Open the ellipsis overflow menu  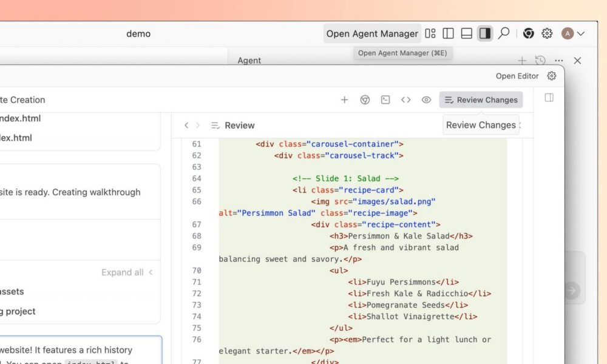coord(559,61)
